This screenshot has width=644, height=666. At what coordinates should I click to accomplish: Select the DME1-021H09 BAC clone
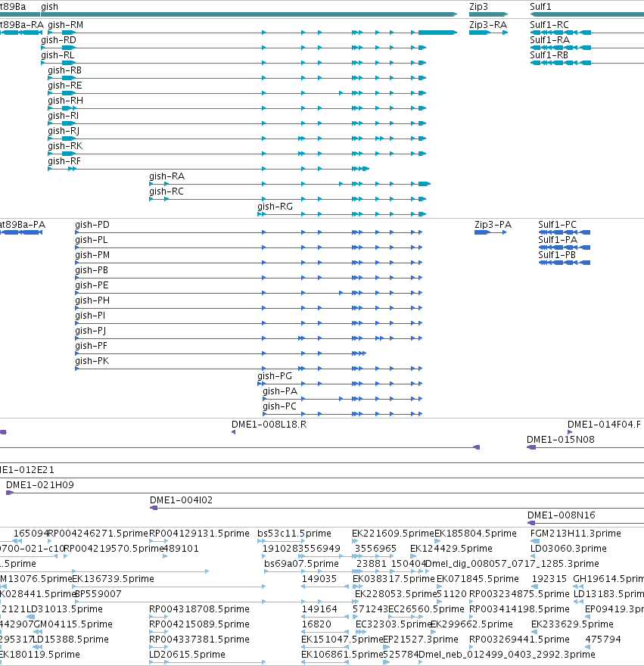(x=40, y=485)
